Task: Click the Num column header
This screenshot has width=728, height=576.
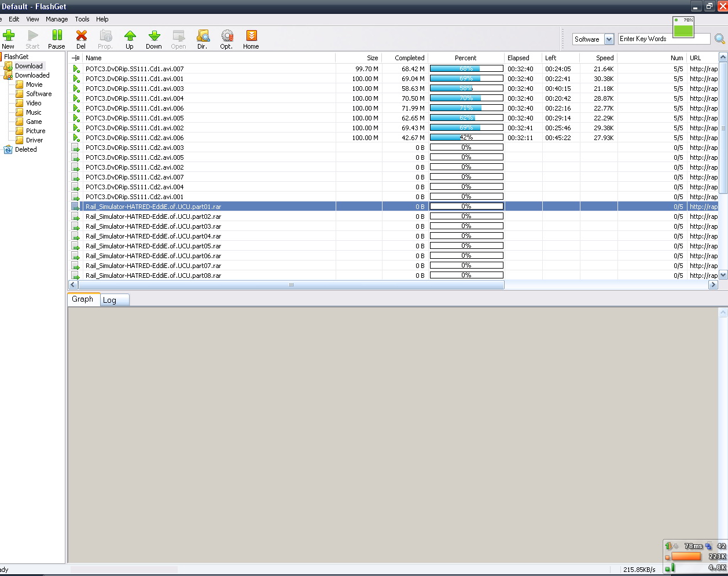Action: pyautogui.click(x=652, y=58)
